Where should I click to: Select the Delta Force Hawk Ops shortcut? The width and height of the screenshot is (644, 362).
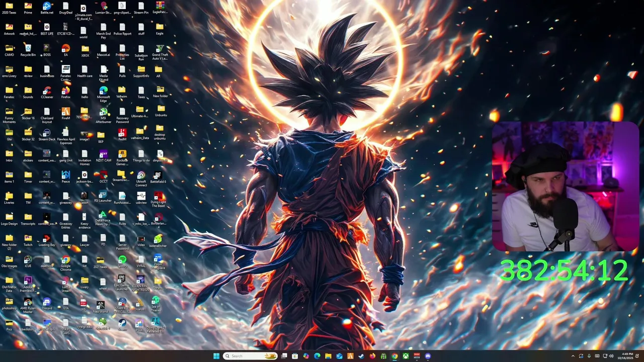coord(103,218)
